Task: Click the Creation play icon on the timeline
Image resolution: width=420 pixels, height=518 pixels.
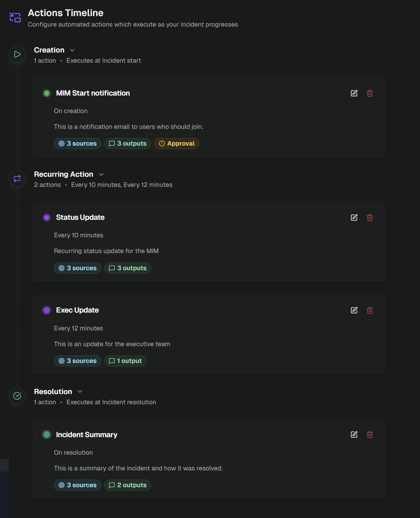Action: pos(17,54)
